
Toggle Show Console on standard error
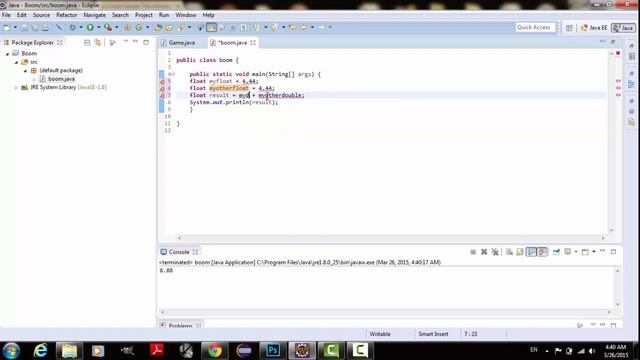[542, 252]
